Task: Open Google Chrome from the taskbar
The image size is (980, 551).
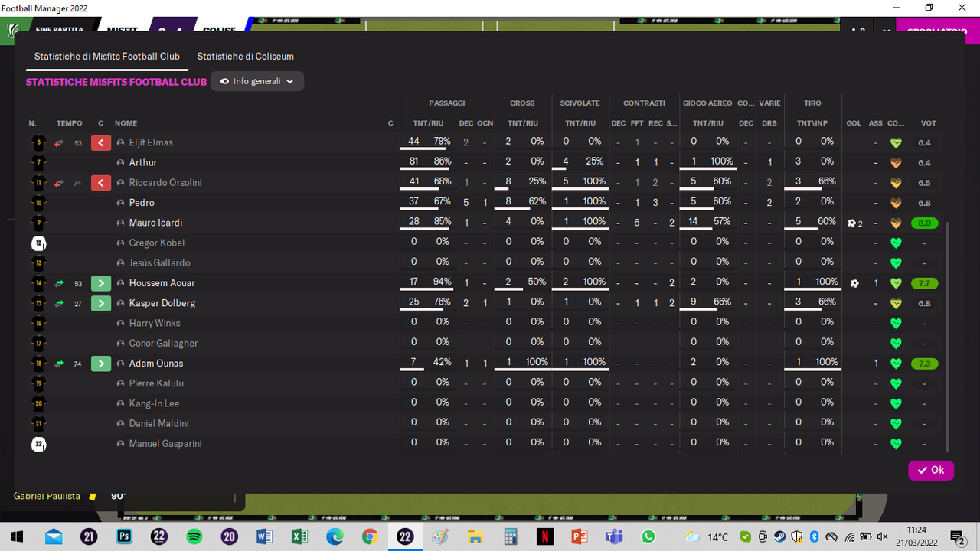Action: tap(370, 536)
